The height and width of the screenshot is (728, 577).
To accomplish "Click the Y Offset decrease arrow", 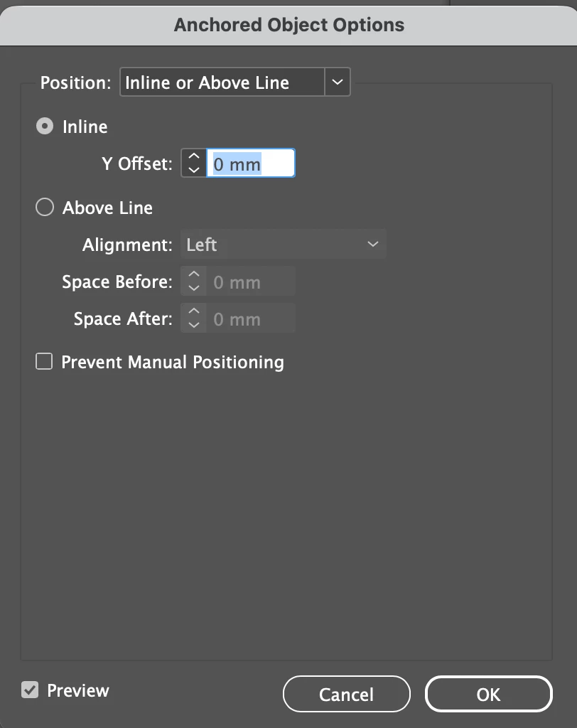I will (193, 170).
